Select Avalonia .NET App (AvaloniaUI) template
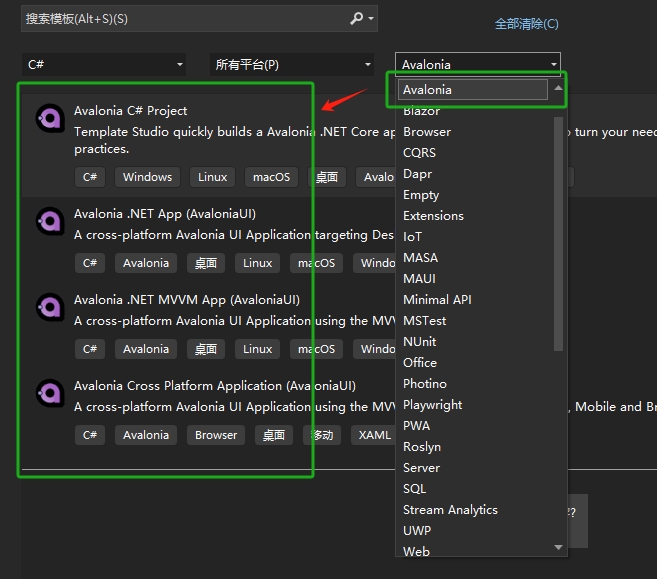 click(x=165, y=214)
